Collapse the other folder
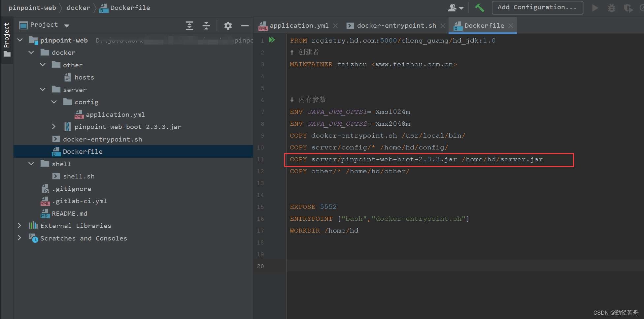The height and width of the screenshot is (319, 644). pos(43,65)
